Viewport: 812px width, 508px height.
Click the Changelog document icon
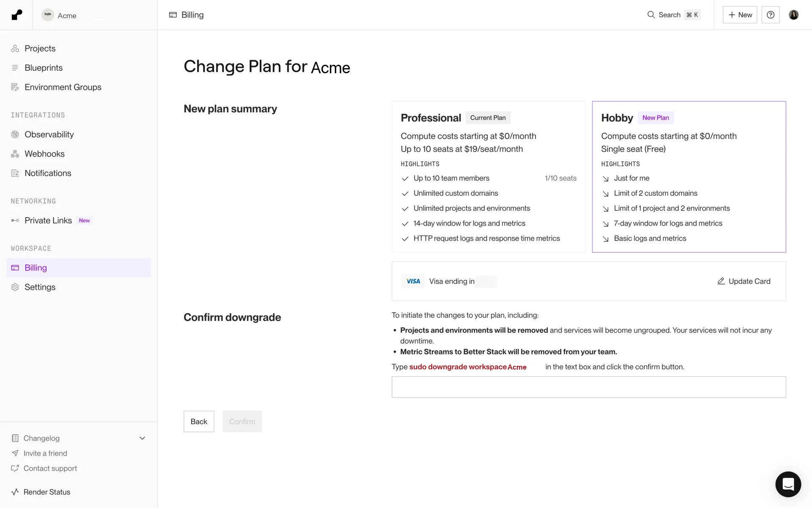pos(15,438)
